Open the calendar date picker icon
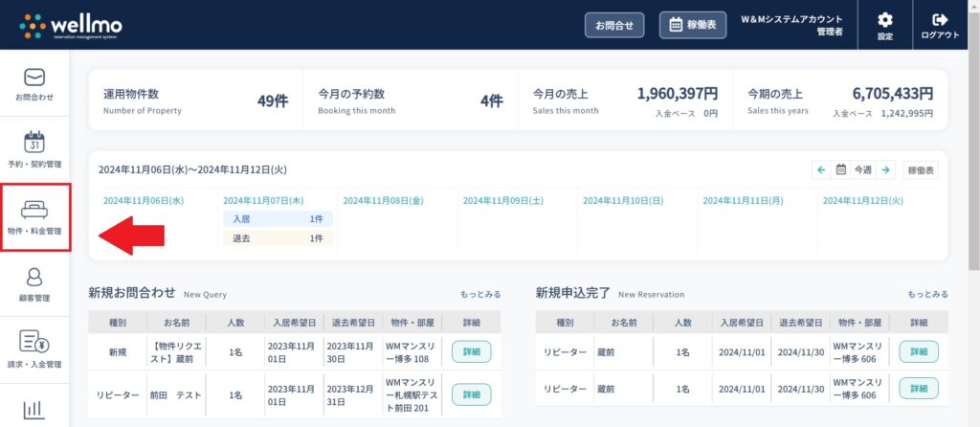This screenshot has height=427, width=980. pyautogui.click(x=841, y=169)
